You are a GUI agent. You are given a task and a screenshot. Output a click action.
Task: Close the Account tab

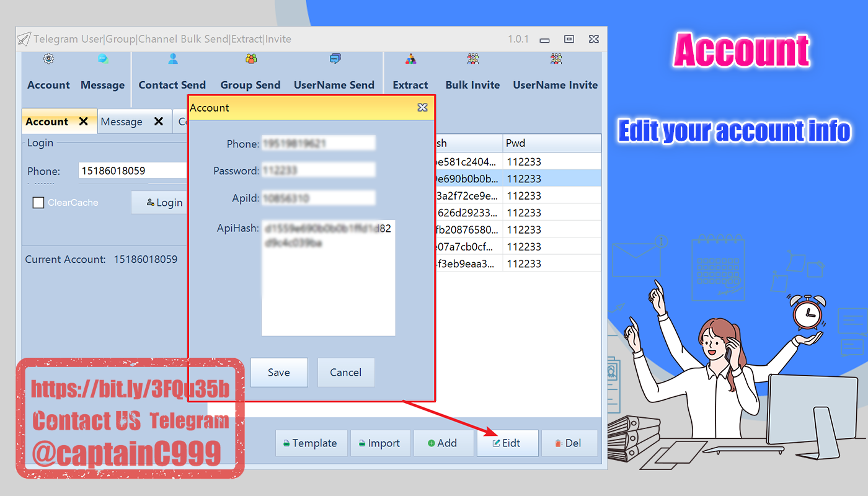pyautogui.click(x=84, y=122)
